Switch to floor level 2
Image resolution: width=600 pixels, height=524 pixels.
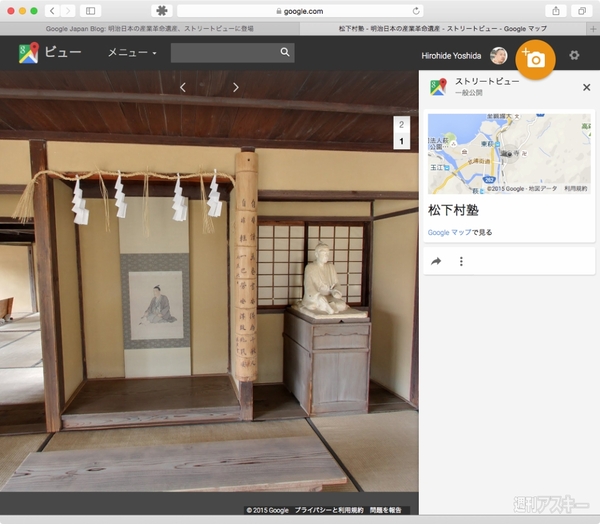(401, 124)
